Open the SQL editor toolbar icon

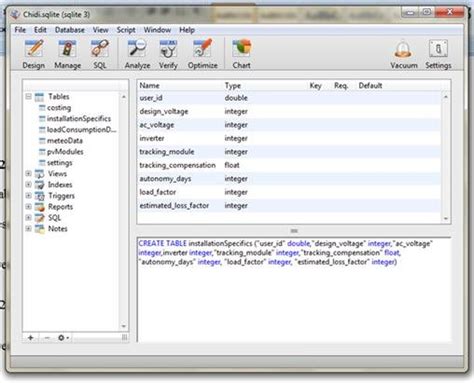click(100, 54)
